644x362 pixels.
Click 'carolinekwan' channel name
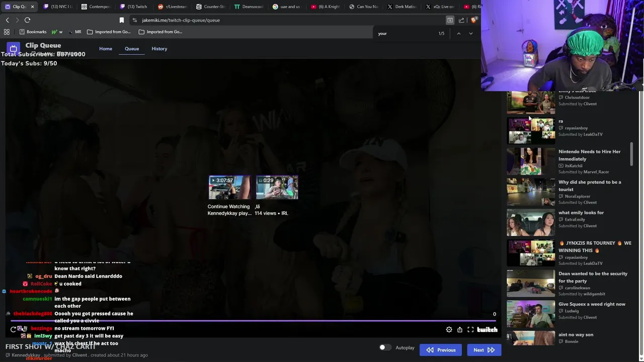(578, 288)
